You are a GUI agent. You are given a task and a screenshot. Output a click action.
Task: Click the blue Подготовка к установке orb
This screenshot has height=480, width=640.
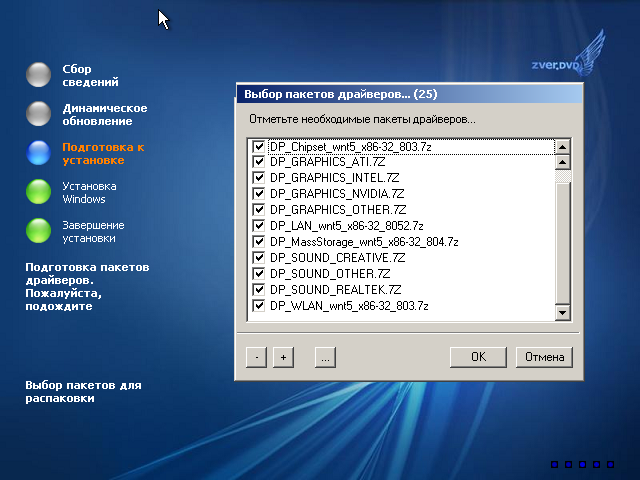[38, 153]
